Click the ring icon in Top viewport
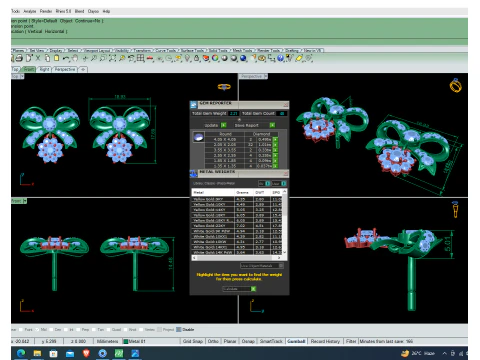Image resolution: width=480 pixels, height=360 pixels. coord(224,87)
